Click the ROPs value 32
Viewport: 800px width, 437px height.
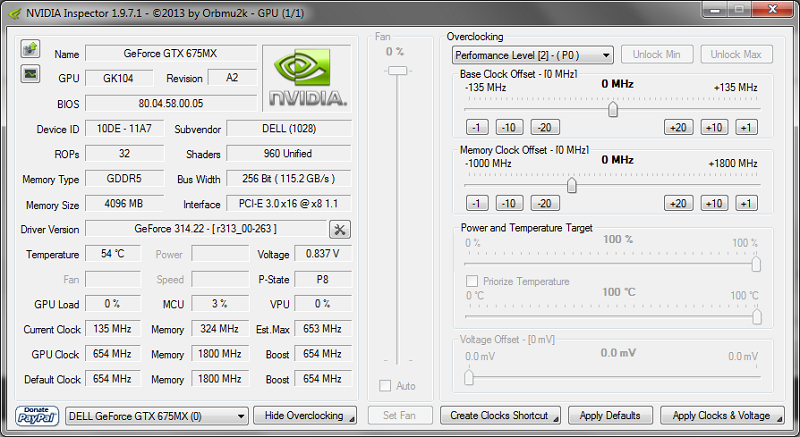coord(124,153)
